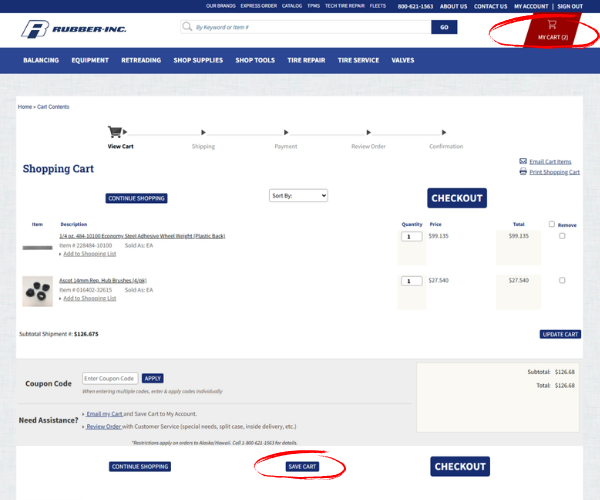600x500 pixels.
Task: Open the Sort By dropdown
Action: tap(298, 195)
